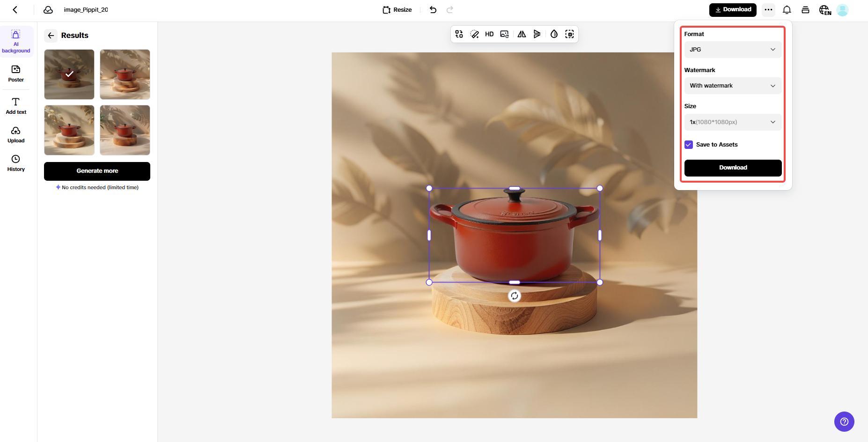Open the notifications bell
868x442 pixels.
(x=787, y=10)
